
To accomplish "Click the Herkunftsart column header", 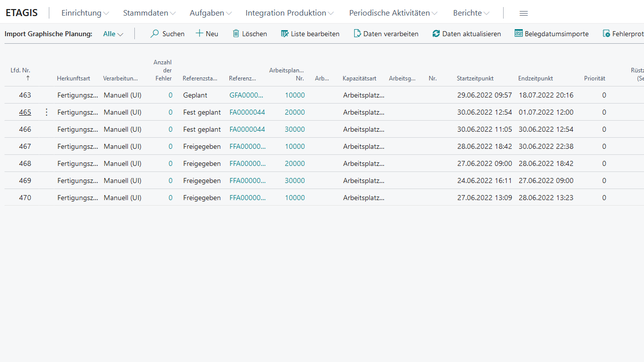I will [x=73, y=78].
